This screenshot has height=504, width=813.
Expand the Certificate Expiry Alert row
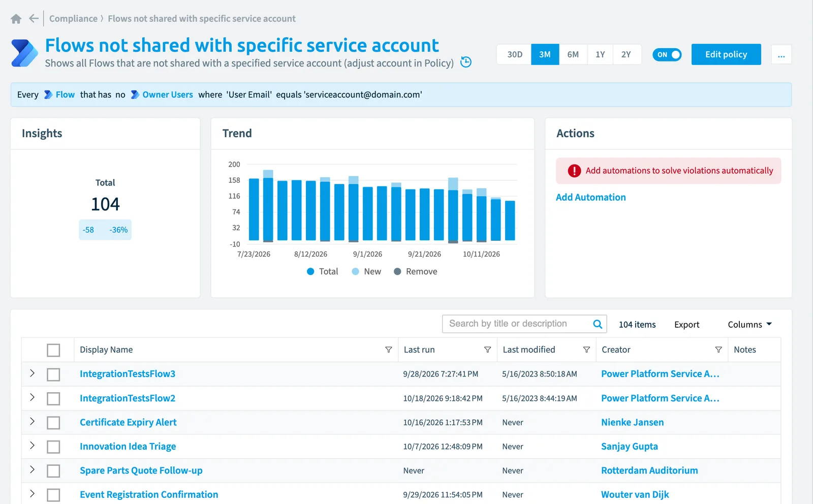click(x=32, y=421)
